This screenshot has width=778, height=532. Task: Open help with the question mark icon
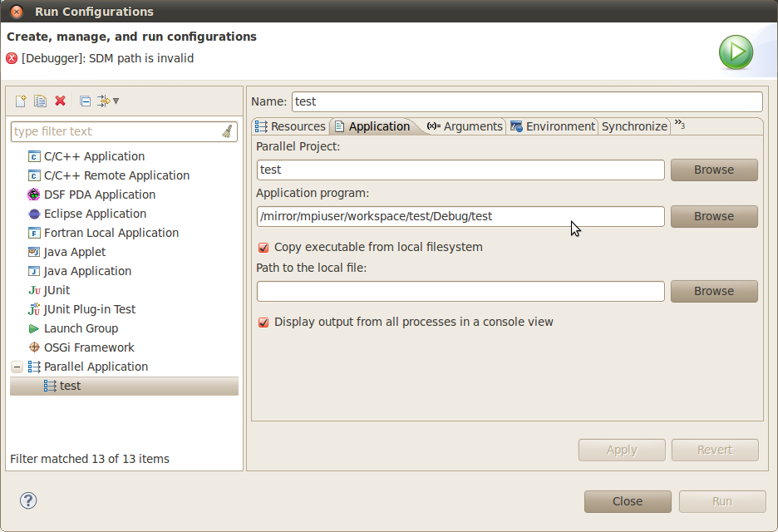coord(28,500)
